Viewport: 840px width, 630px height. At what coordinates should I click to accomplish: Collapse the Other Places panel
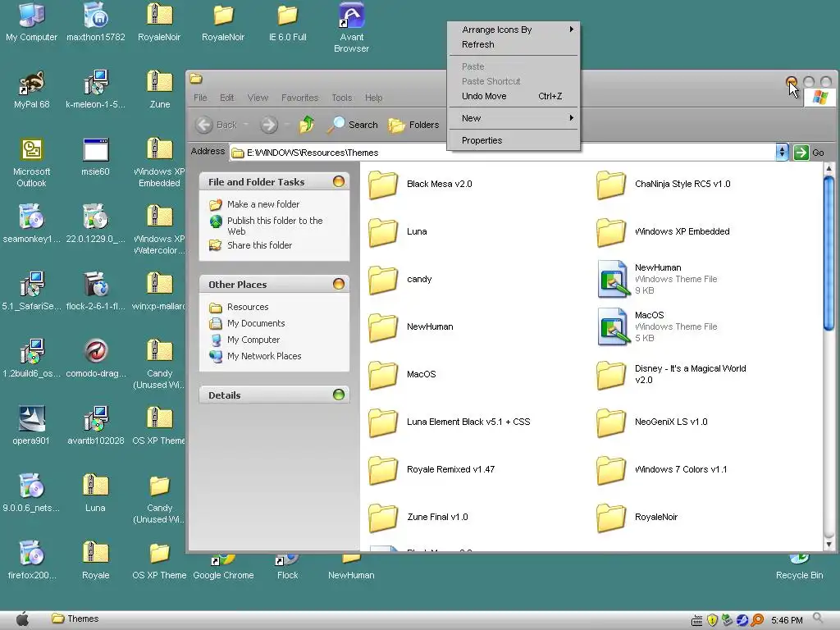coord(339,284)
